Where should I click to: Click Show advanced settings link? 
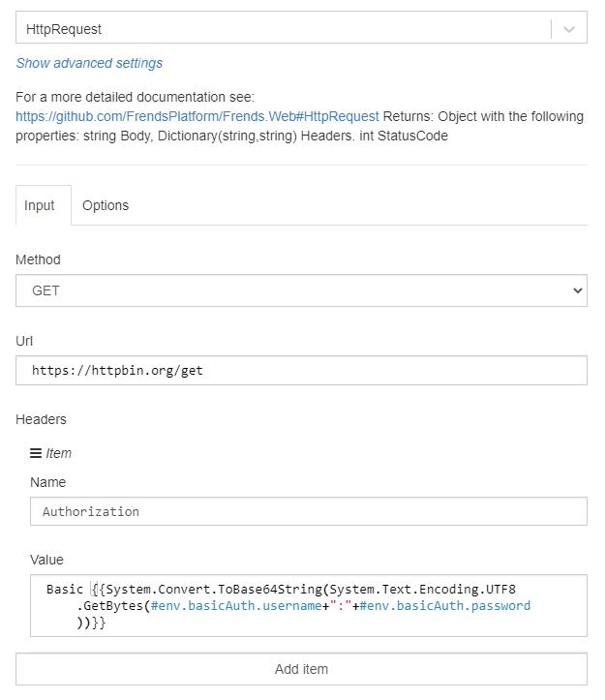pos(89,63)
